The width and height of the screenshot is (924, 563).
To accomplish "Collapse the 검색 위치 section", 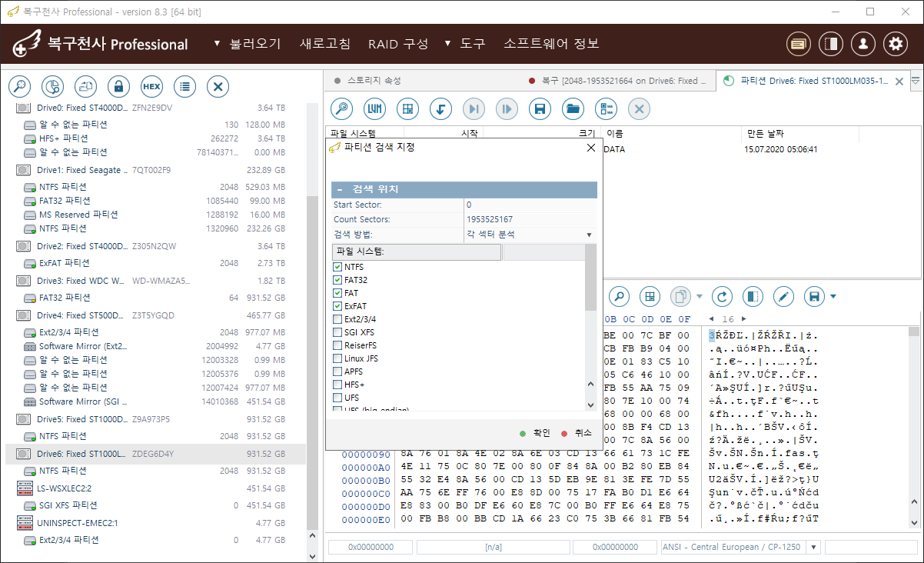I will pos(339,190).
